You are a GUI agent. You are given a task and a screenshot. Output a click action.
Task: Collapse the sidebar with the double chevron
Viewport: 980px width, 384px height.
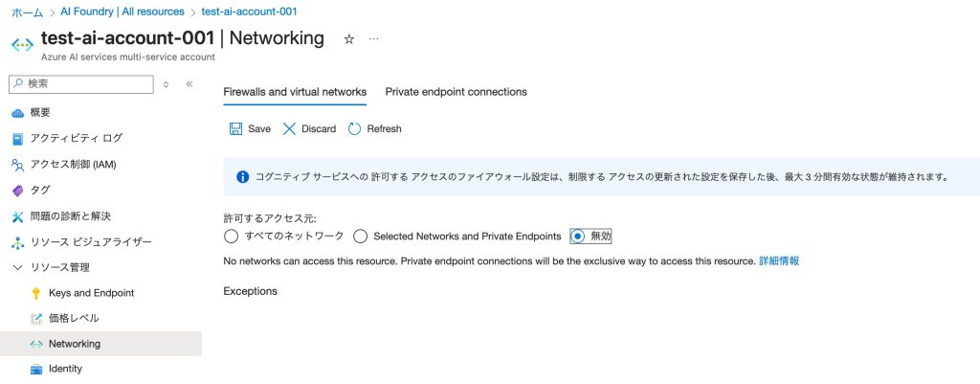[x=189, y=84]
